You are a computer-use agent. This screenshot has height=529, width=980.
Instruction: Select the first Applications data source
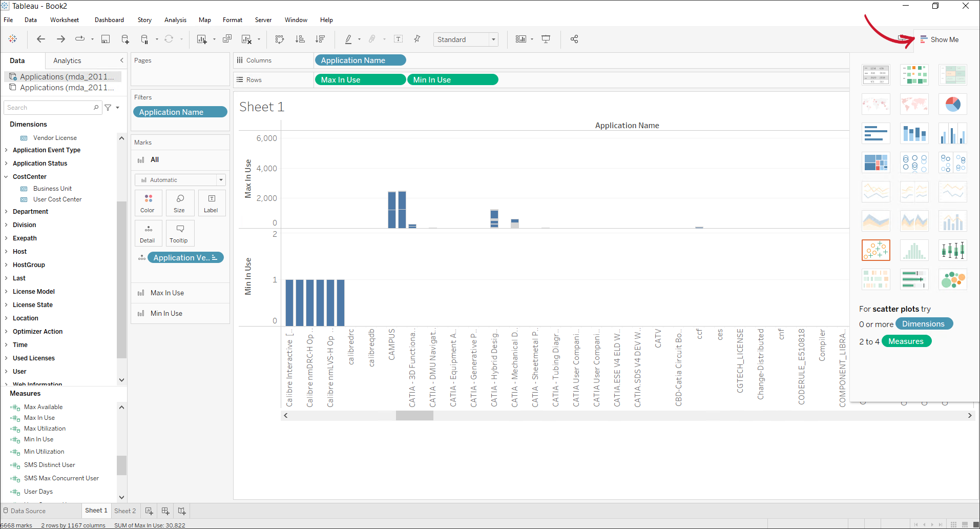point(63,76)
